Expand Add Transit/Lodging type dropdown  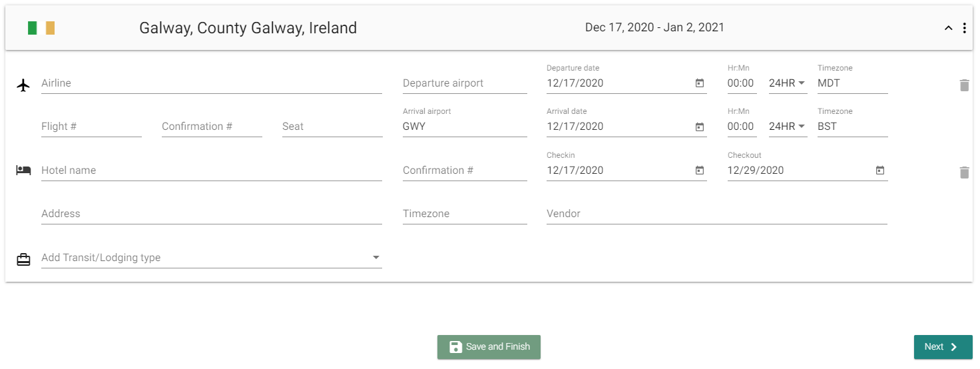[211, 258]
